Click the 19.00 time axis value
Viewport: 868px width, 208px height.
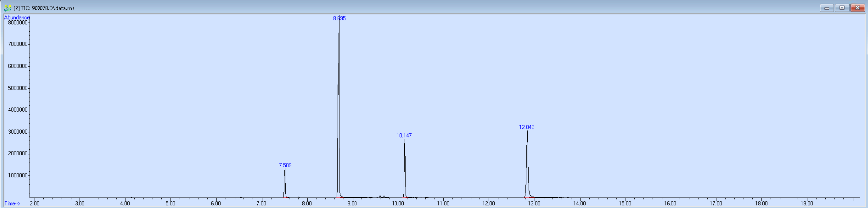point(807,203)
